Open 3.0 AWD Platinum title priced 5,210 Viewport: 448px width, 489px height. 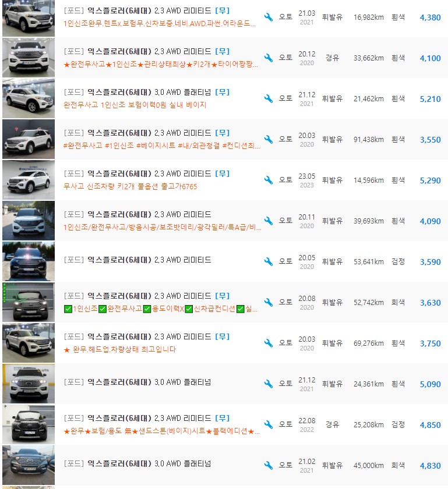[x=147, y=93]
